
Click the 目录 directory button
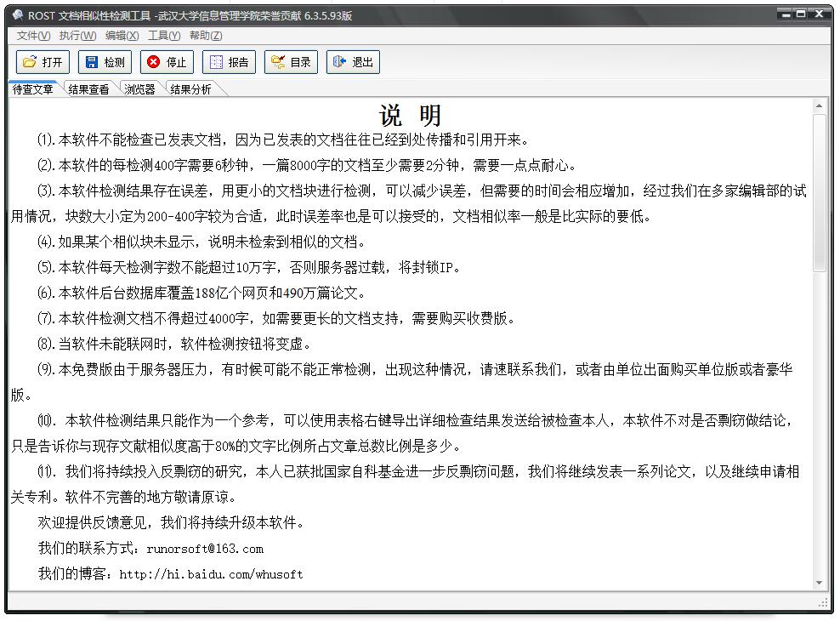(x=292, y=62)
